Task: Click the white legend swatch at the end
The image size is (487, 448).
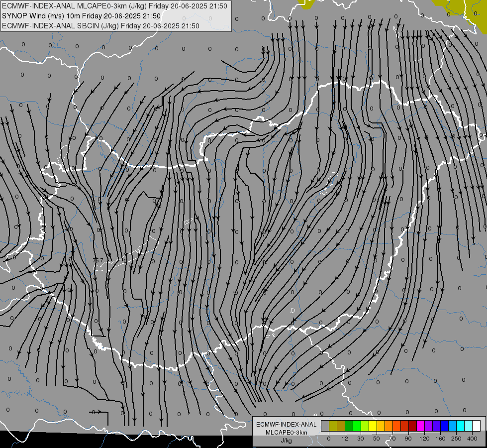Action: point(477,426)
